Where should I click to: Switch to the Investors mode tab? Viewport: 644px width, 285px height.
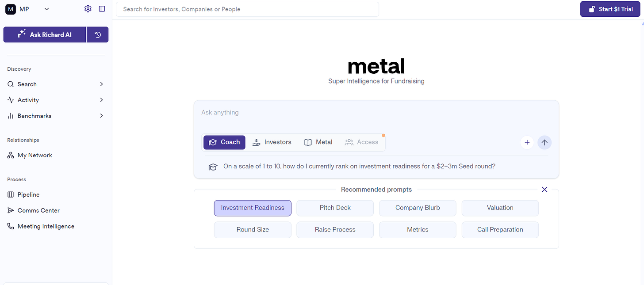coord(272,142)
